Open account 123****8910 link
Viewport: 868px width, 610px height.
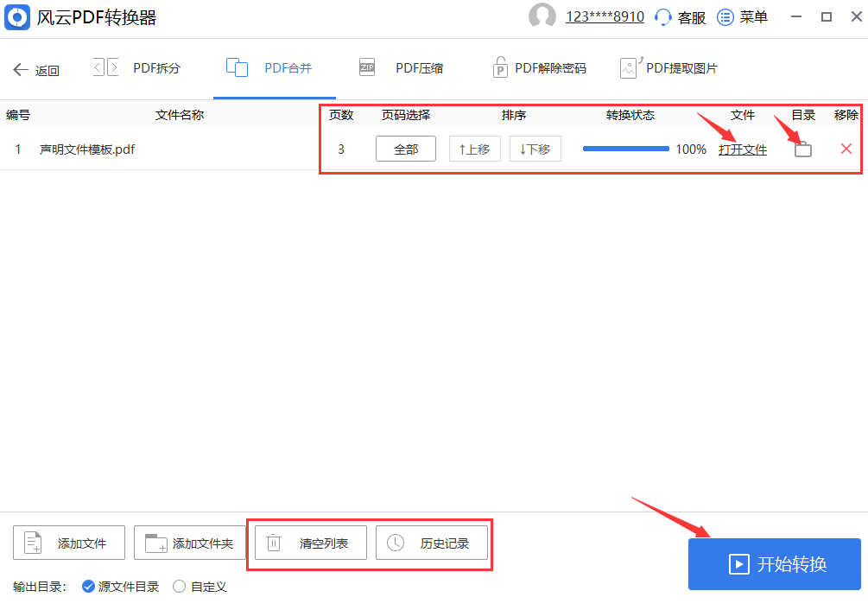click(x=605, y=17)
